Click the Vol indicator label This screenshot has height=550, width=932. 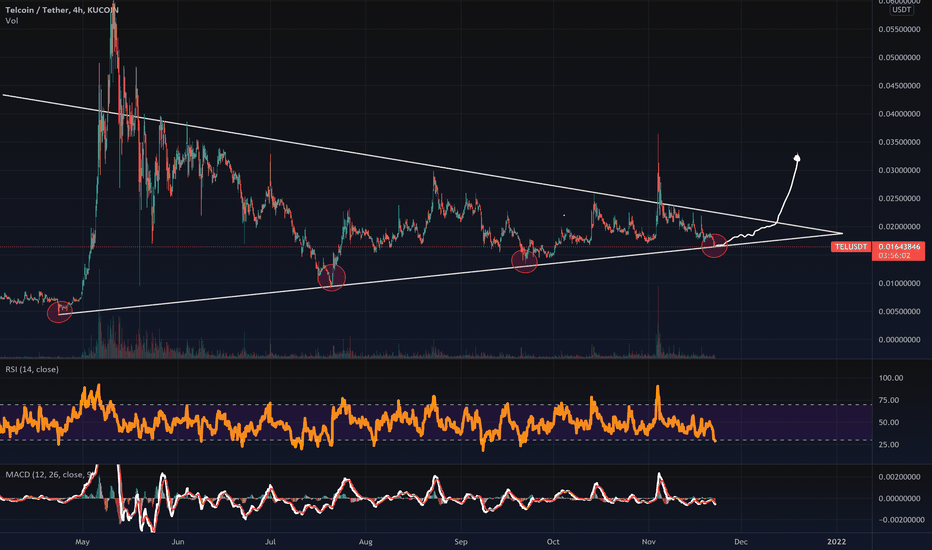(12, 21)
